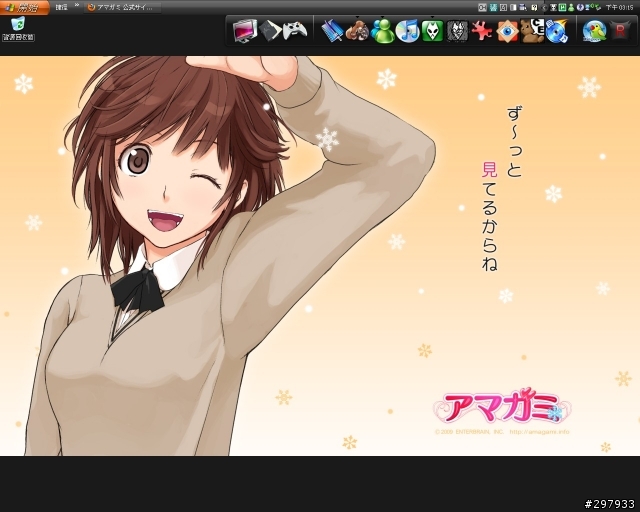This screenshot has height=512, width=640.
Task: Click the green Messenger buddy tray icon
Action: pyautogui.click(x=571, y=7)
